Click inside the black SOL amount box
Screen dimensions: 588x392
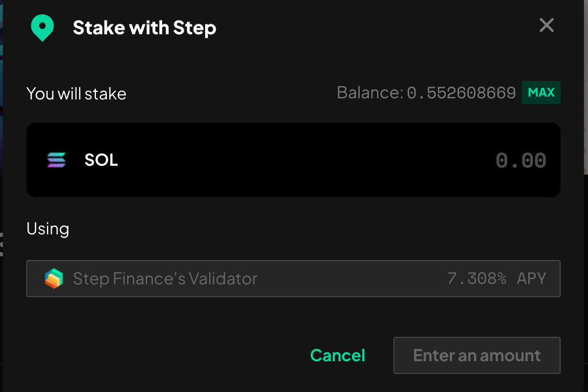293,160
